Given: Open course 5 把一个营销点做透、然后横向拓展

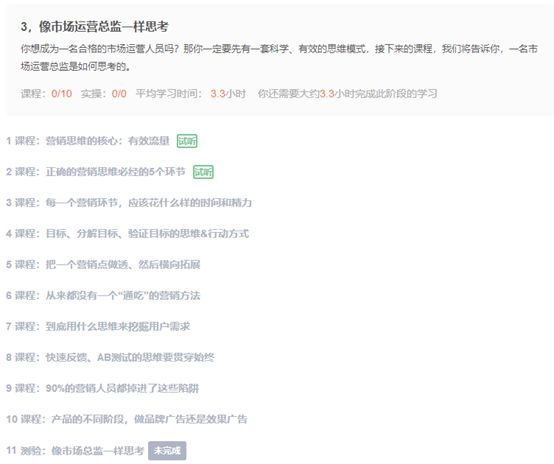Looking at the screenshot, I should click(x=103, y=265).
